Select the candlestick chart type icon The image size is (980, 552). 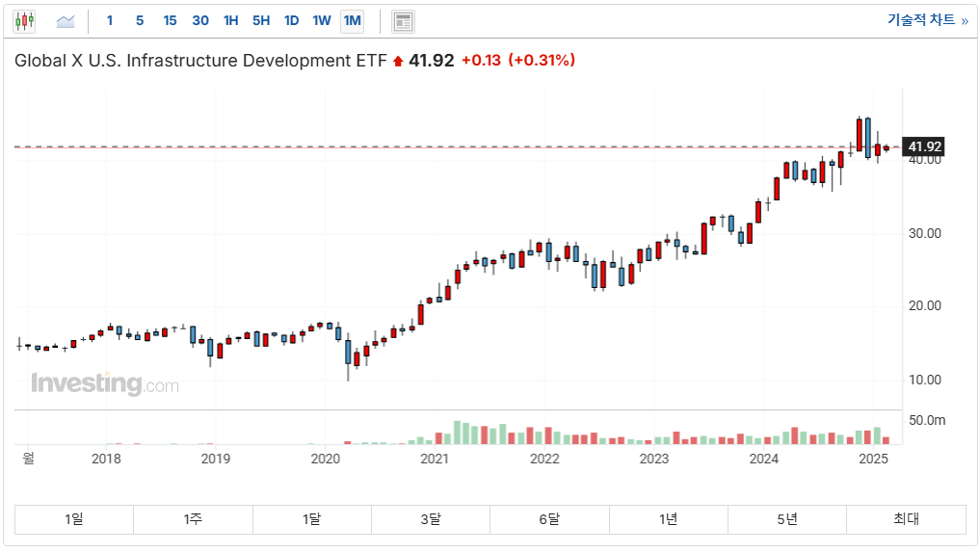(x=24, y=21)
